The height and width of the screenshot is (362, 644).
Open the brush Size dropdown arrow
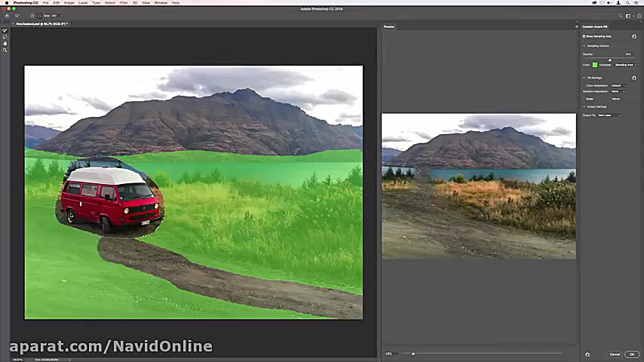pos(62,16)
